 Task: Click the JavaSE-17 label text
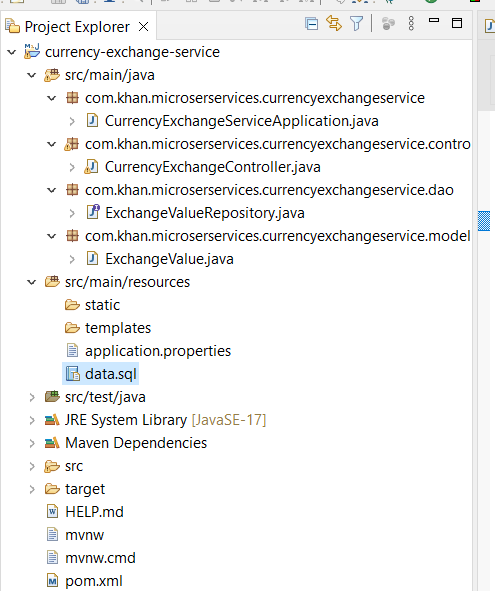(x=229, y=420)
